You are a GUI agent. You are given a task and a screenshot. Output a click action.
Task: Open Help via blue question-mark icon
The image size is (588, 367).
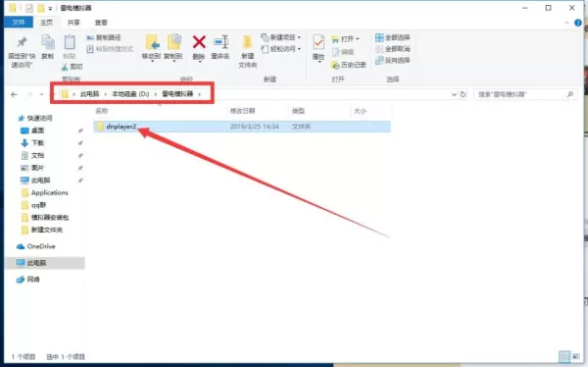click(578, 23)
